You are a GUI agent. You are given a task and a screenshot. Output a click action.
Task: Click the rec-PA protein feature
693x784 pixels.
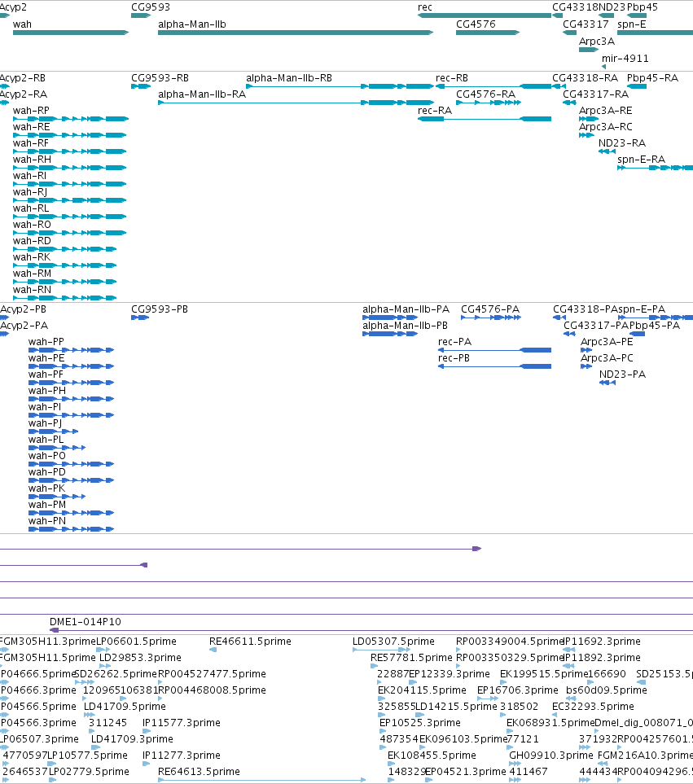click(x=494, y=350)
